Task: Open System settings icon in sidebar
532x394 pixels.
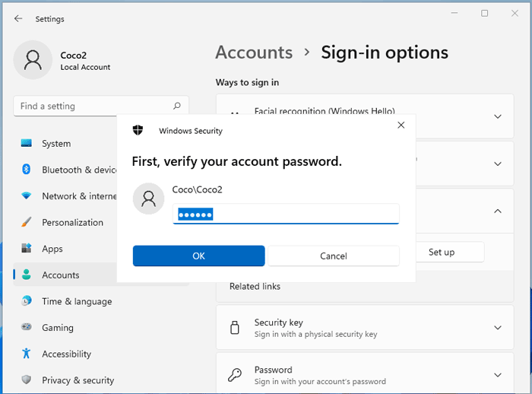Action: pyautogui.click(x=27, y=143)
